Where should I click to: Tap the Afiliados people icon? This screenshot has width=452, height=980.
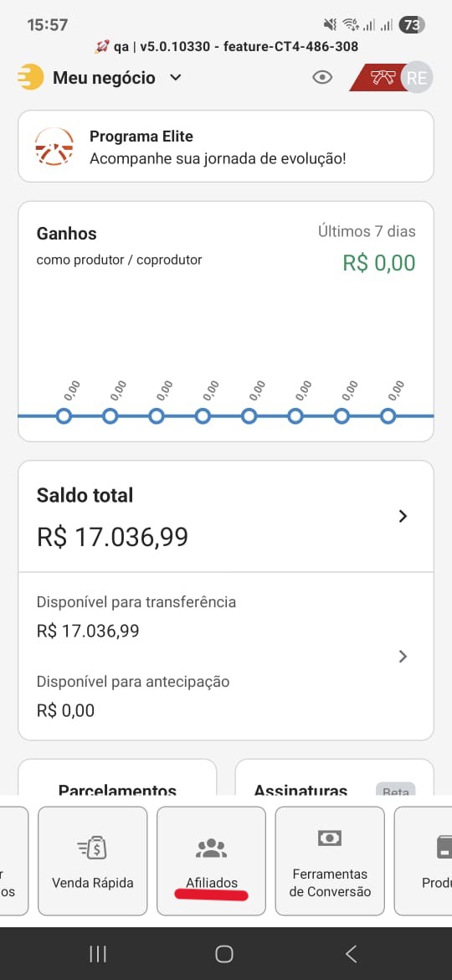click(211, 848)
